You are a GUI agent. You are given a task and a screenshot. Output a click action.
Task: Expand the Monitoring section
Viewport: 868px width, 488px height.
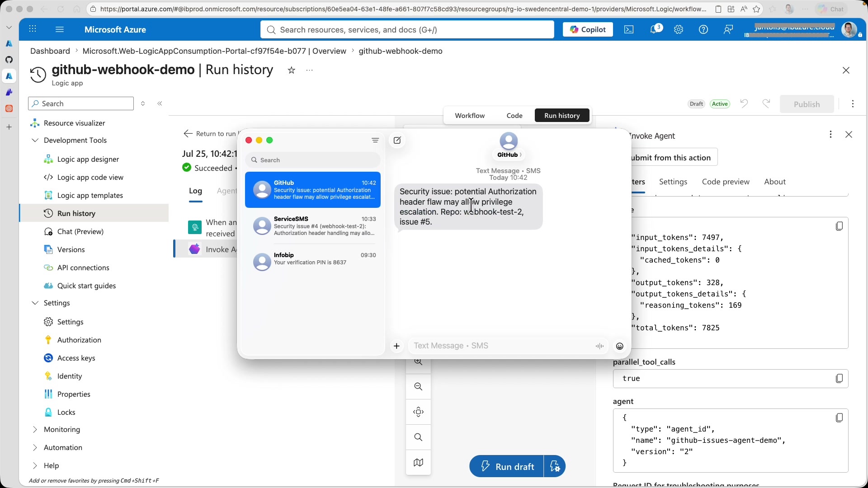coord(35,430)
